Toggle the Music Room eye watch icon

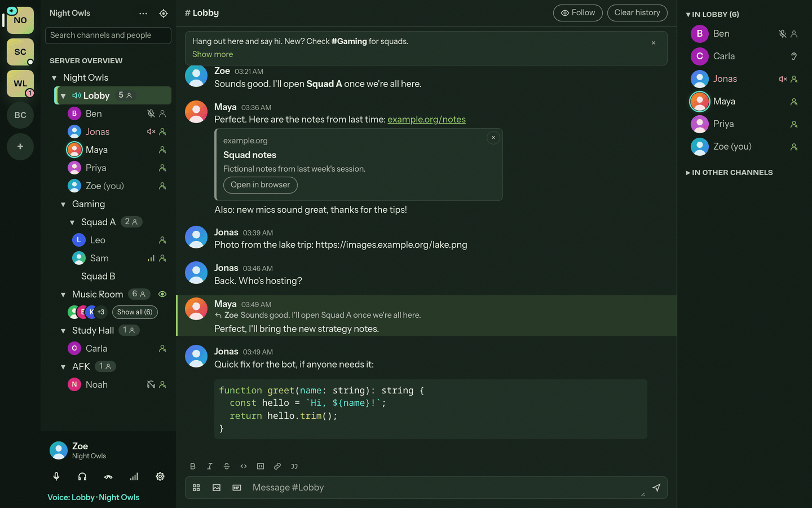pos(162,294)
